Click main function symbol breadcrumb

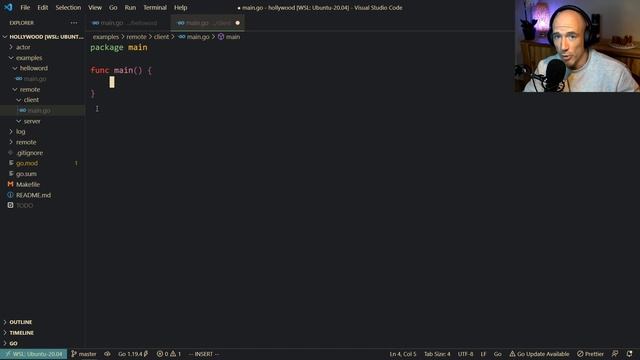pos(229,37)
